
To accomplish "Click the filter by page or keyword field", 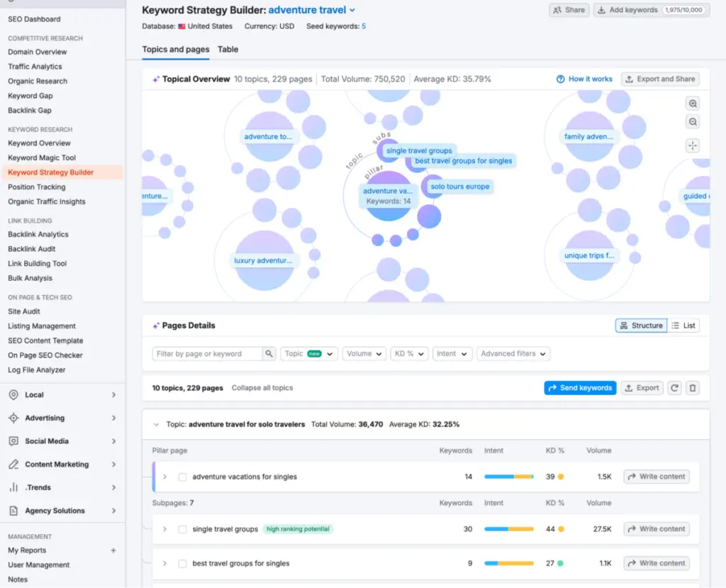I will (207, 354).
